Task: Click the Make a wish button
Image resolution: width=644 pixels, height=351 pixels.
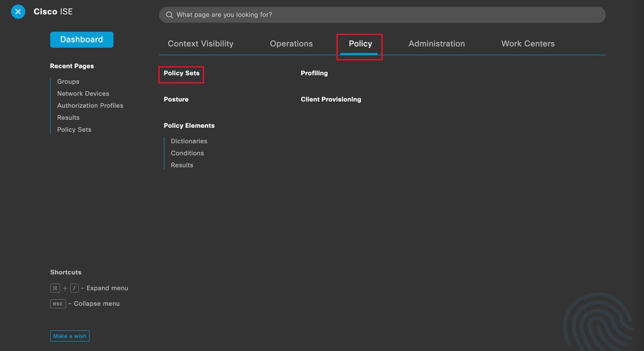Action: pos(70,336)
